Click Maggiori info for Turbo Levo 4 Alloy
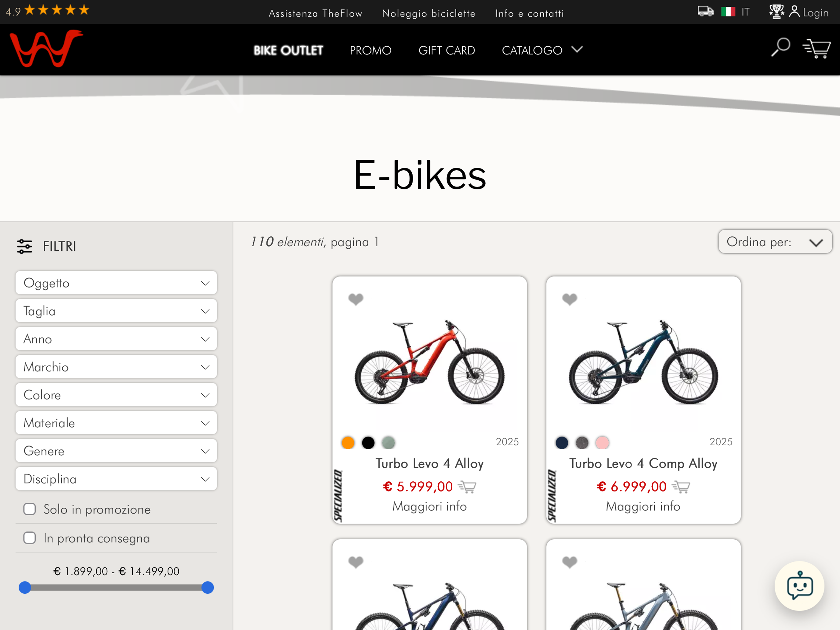Viewport: 840px width, 630px height. (x=429, y=507)
